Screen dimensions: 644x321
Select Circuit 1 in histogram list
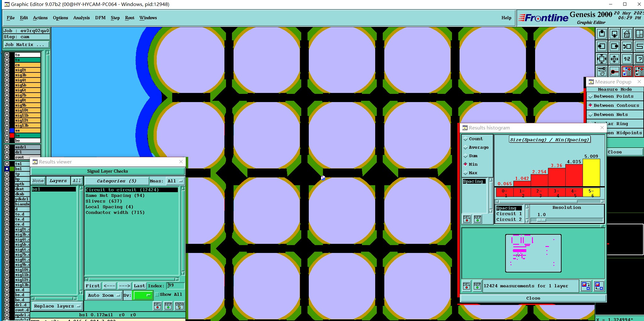(509, 214)
